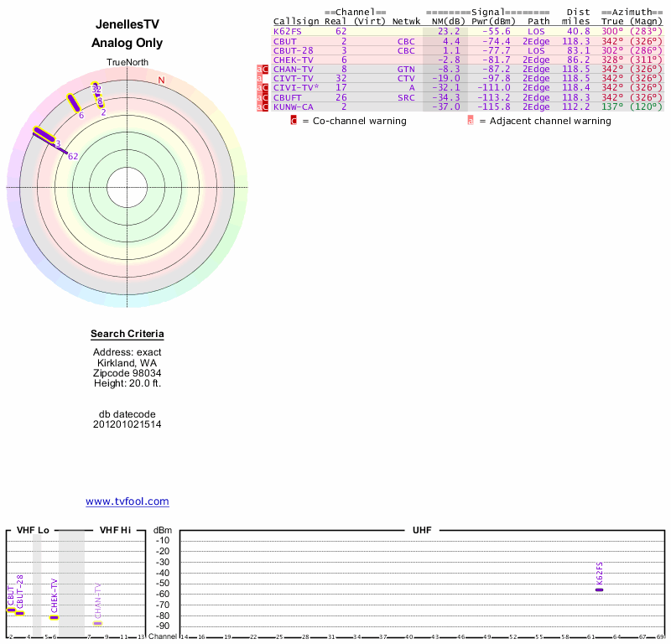671x644 pixels.
Task: Click the co-channel 'C' icon beside KUNW-CA
Action: (x=266, y=106)
